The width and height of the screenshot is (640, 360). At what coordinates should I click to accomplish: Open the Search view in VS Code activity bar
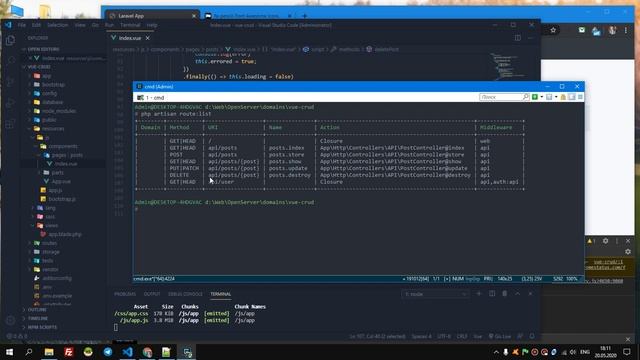click(x=11, y=60)
